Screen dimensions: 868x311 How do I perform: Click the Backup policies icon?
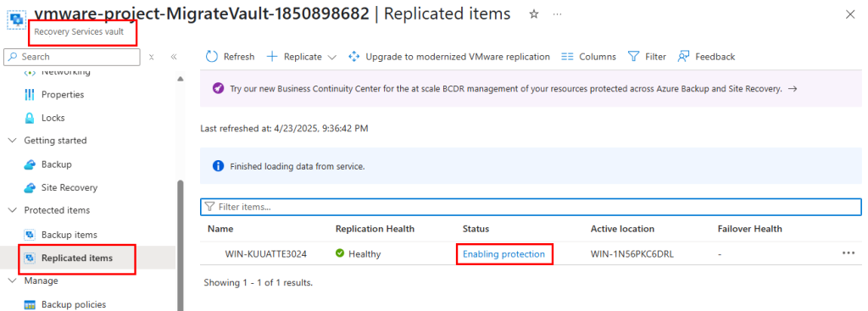30,304
